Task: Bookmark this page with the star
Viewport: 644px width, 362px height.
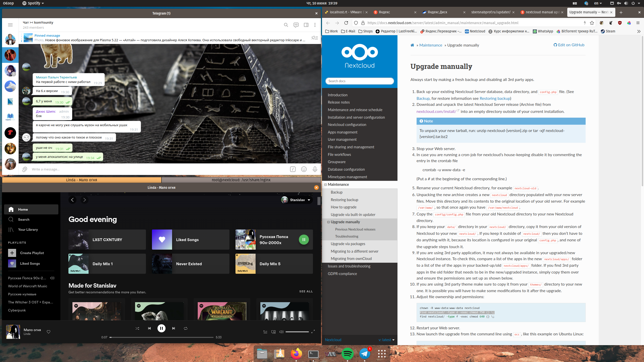Action: (x=592, y=23)
